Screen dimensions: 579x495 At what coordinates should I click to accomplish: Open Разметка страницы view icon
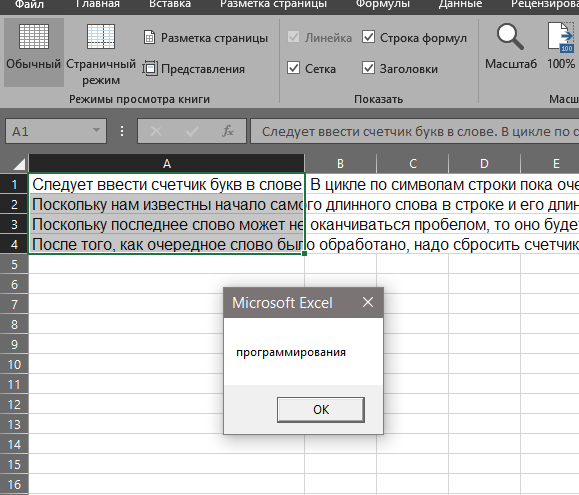click(x=149, y=37)
